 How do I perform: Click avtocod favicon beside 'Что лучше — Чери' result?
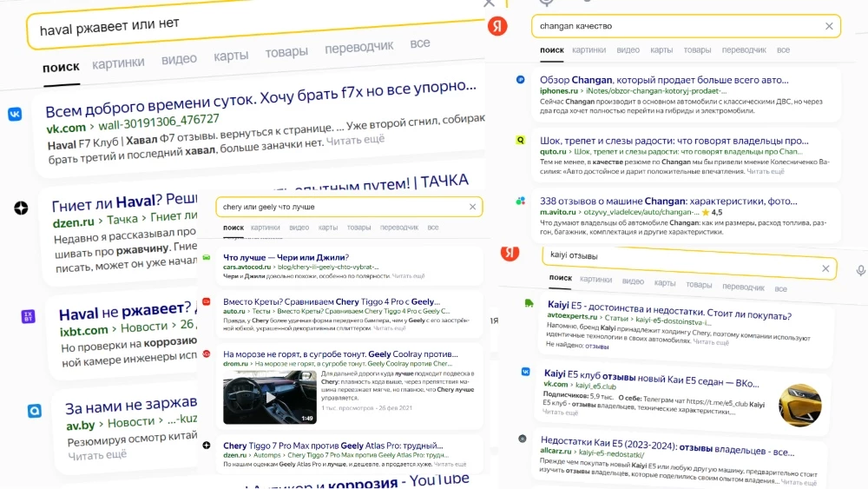pos(207,257)
